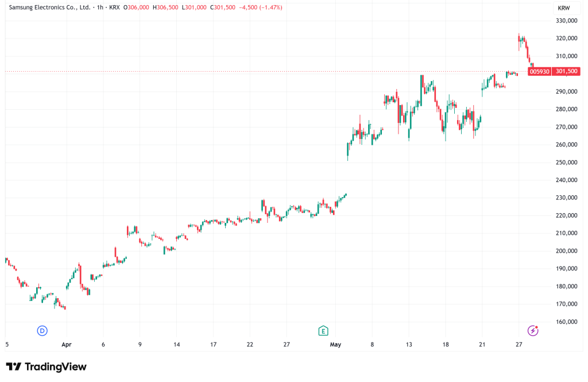This screenshot has height=382, width=588.
Task: Click date 13 on time axis
Action: click(409, 345)
